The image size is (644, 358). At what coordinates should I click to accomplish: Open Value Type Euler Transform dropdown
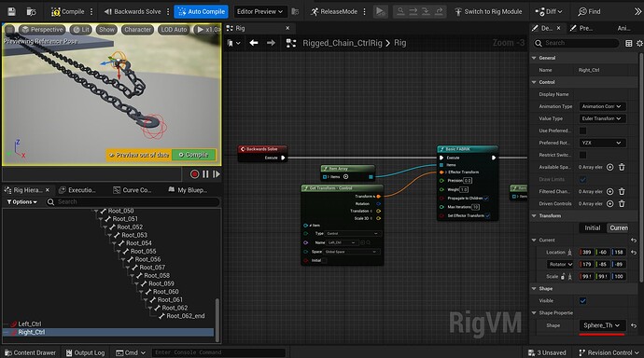[x=602, y=118]
